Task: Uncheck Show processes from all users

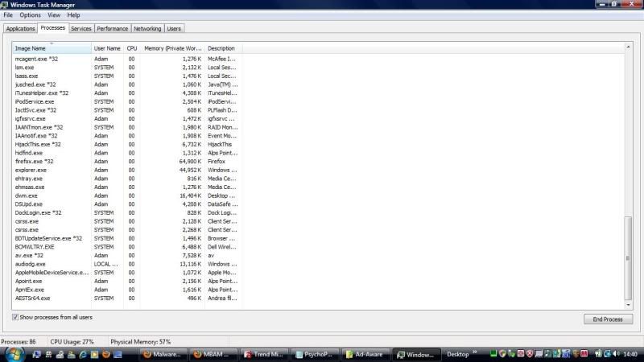Action: tap(15, 317)
